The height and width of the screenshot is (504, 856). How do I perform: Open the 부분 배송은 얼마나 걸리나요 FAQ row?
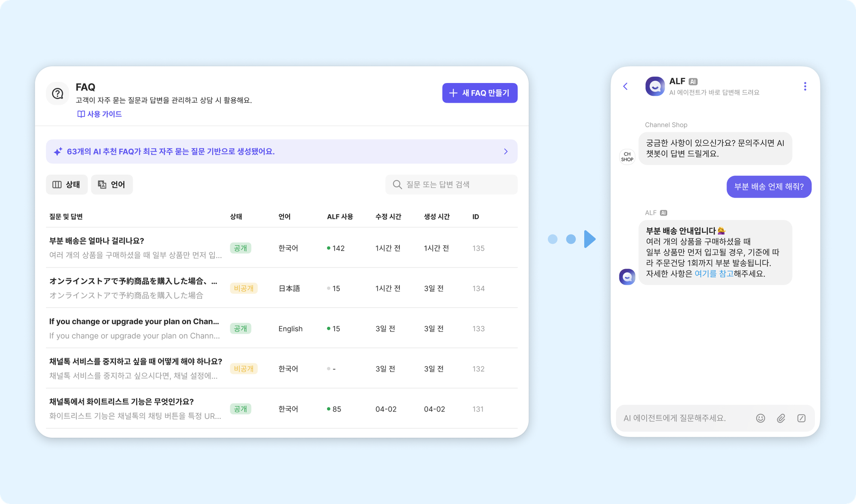pos(97,241)
